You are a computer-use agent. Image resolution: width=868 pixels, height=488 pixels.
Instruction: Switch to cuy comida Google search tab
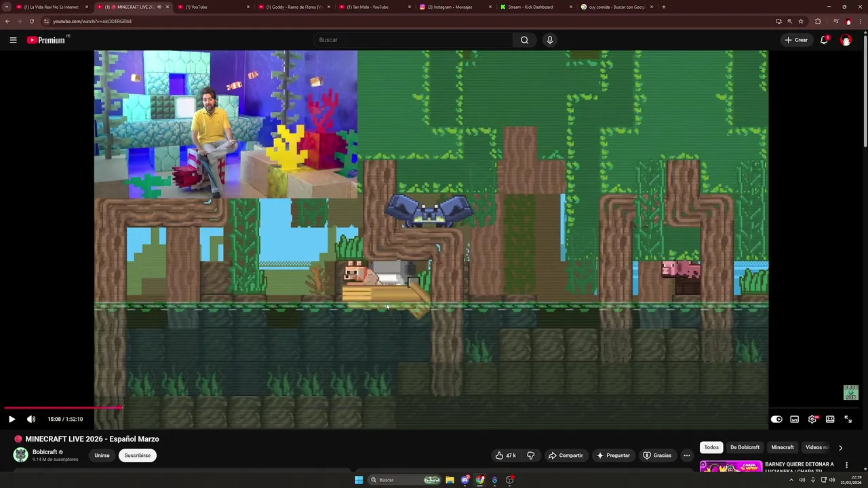pyautogui.click(x=616, y=7)
